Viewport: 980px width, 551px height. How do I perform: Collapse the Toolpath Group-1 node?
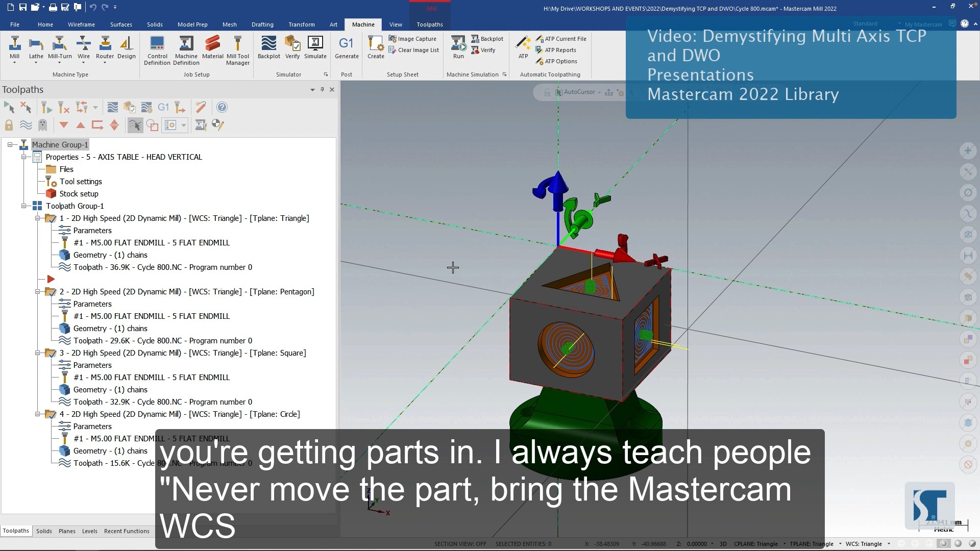click(23, 206)
